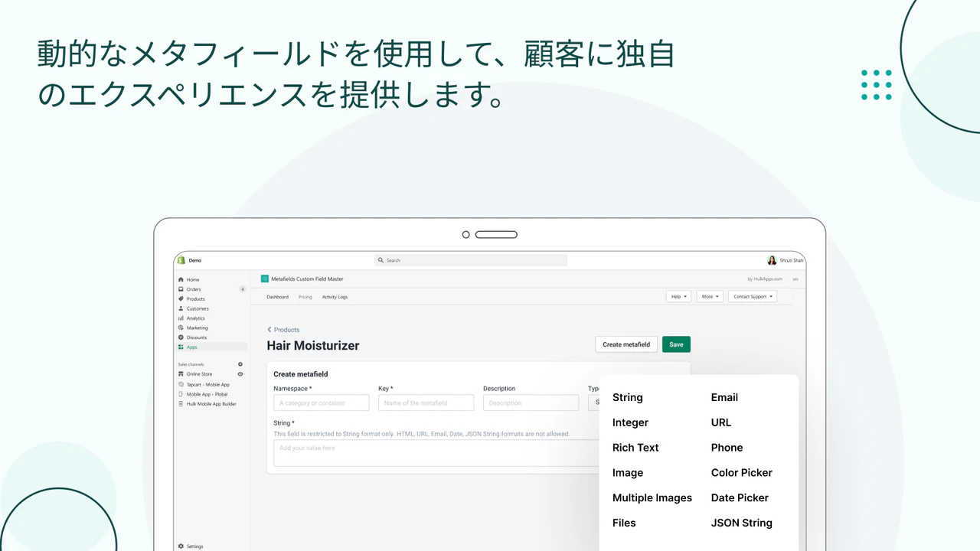
Task: Click the green Save button
Action: pyautogui.click(x=676, y=344)
